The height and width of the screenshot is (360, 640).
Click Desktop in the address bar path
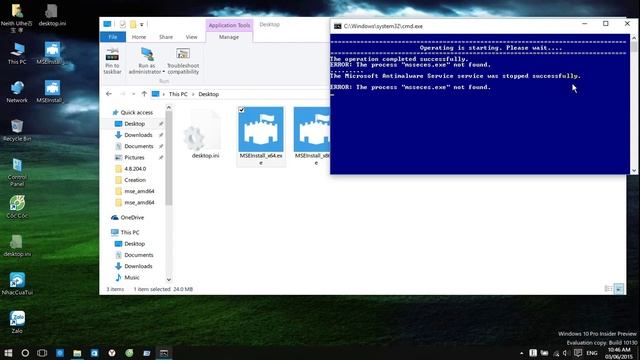[209, 94]
